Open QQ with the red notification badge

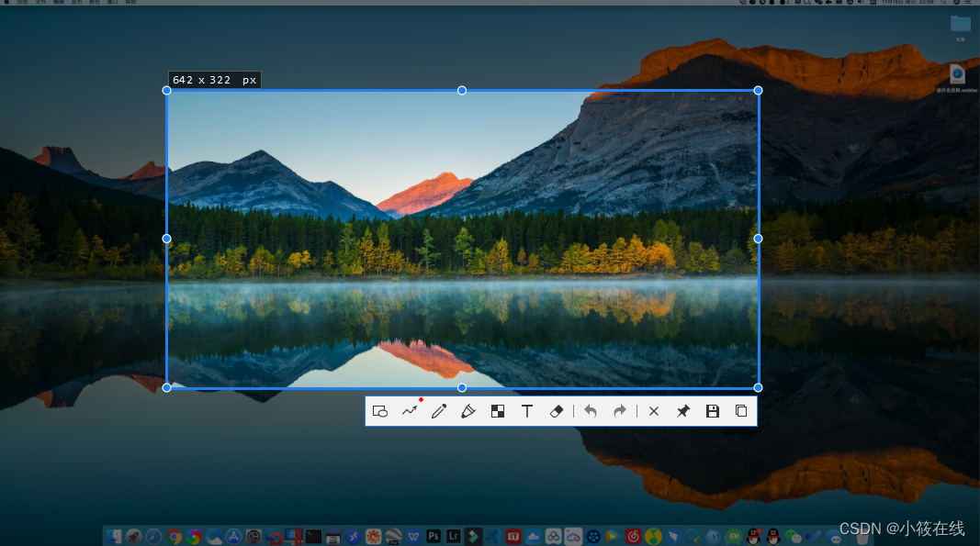point(754,536)
